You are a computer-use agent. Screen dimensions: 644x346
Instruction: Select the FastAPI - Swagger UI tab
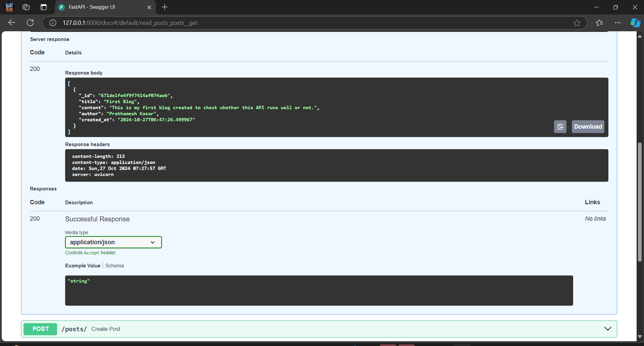(x=105, y=7)
